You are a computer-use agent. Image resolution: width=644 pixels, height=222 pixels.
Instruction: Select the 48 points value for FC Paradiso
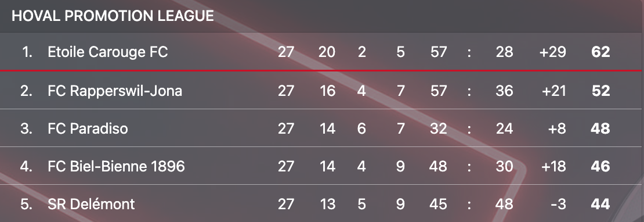point(600,128)
